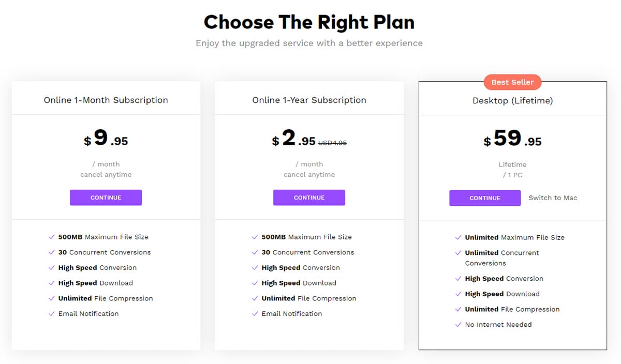Click the crossed-out USD4.95 original price
The image size is (621, 364).
[332, 143]
